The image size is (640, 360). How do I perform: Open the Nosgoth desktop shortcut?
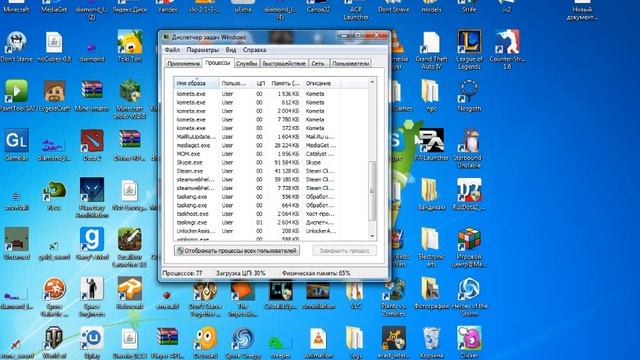click(469, 96)
